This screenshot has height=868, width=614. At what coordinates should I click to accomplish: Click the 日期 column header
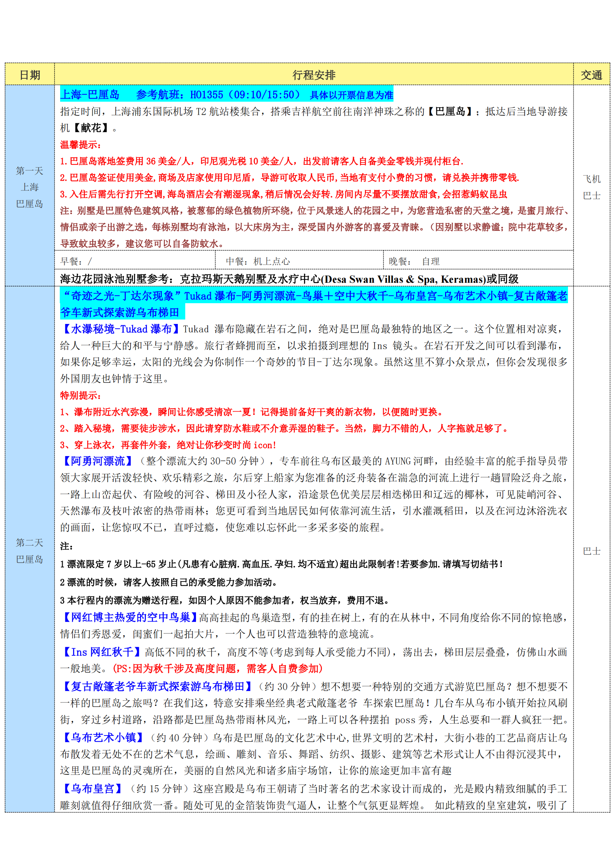point(29,75)
